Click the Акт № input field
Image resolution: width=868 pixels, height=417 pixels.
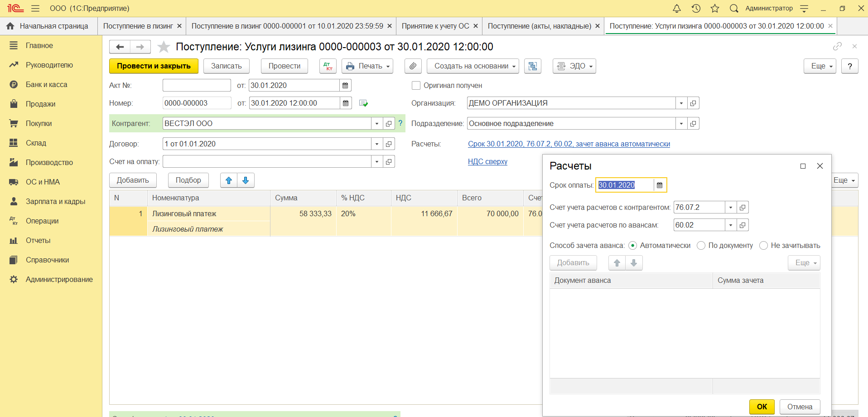coord(197,85)
